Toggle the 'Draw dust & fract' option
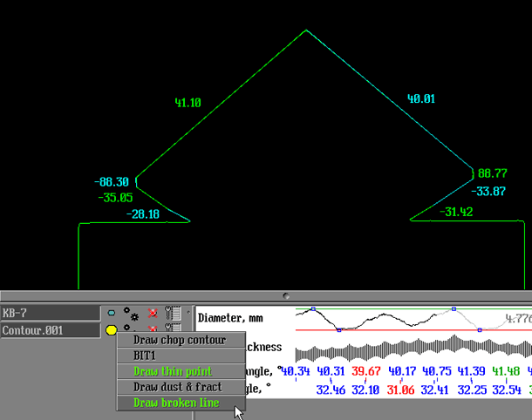The height and width of the screenshot is (420, 532). point(177,387)
